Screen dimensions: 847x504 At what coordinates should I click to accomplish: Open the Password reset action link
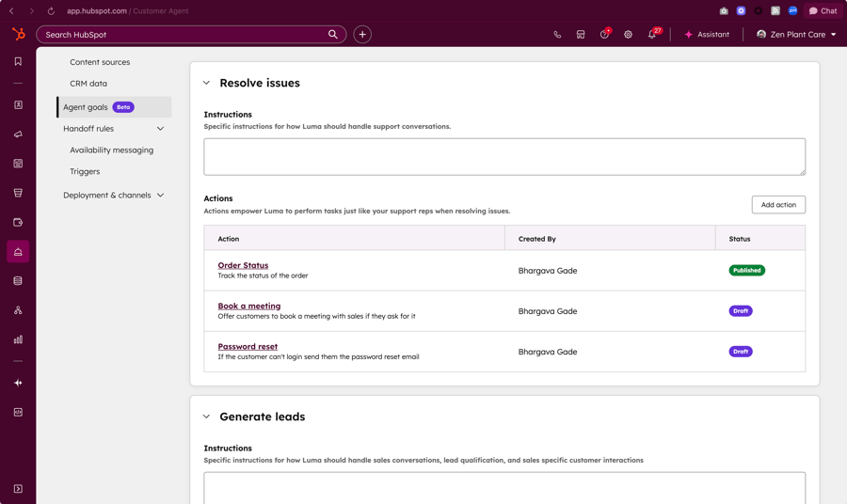[248, 346]
